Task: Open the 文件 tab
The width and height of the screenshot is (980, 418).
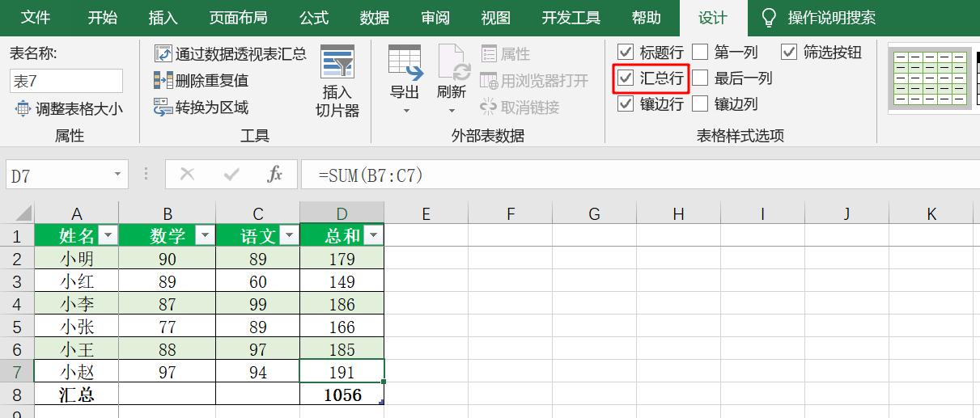Action: (x=36, y=18)
